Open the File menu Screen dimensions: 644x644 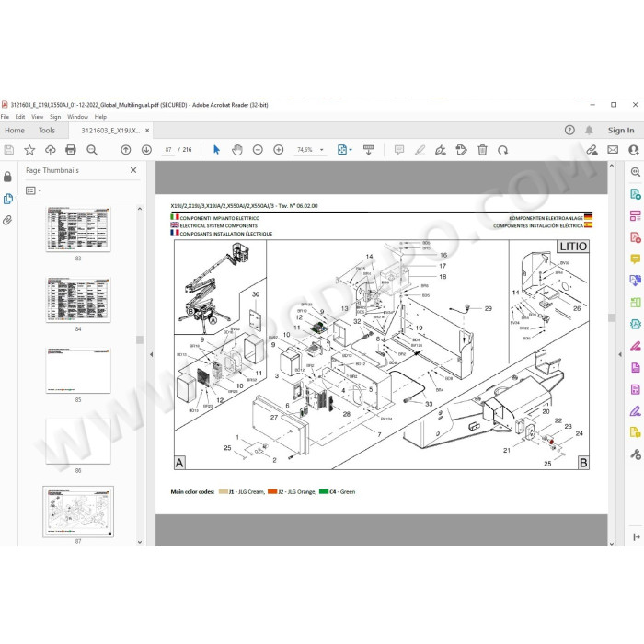click(x=5, y=117)
